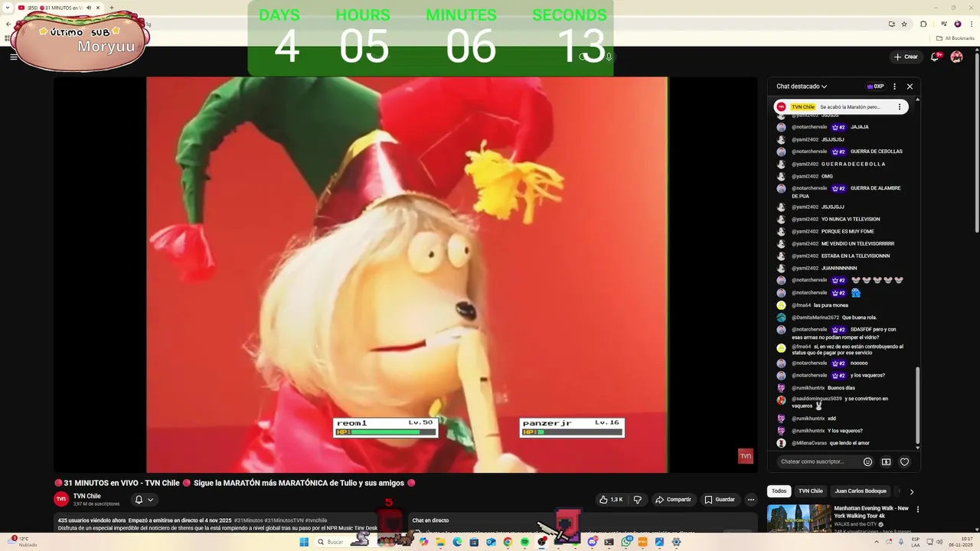Screen dimensions: 980x551
Task: Open Google Chrome from taskbar
Action: (508, 542)
